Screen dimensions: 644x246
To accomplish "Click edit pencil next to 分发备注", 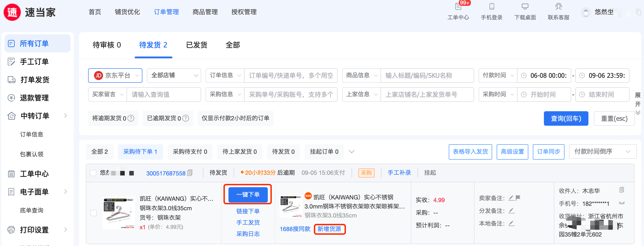I will click(512, 211).
